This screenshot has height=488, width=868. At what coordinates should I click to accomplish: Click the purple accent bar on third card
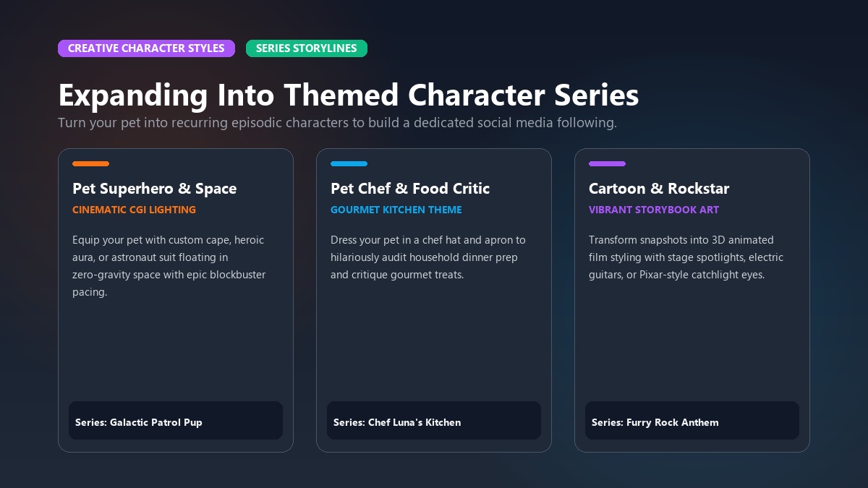608,164
